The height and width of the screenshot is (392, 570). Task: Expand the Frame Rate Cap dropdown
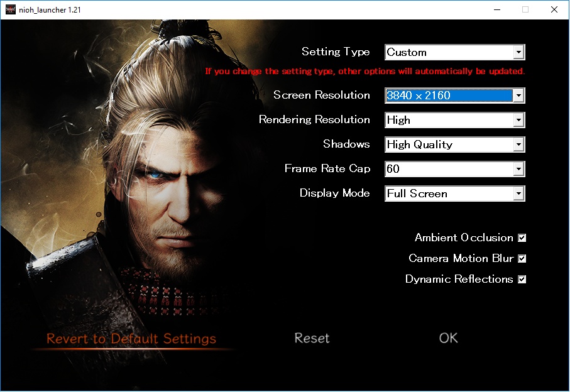[455, 169]
